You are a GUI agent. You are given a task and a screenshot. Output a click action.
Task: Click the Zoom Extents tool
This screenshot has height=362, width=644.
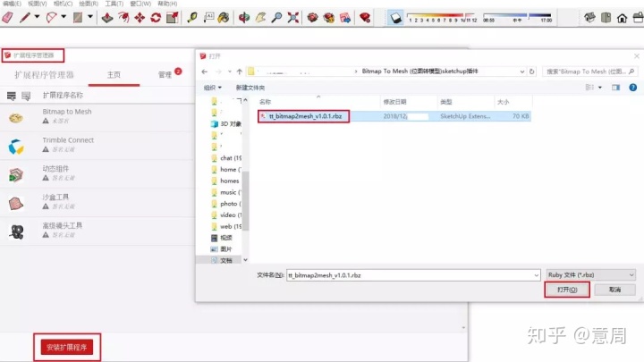pyautogui.click(x=293, y=17)
